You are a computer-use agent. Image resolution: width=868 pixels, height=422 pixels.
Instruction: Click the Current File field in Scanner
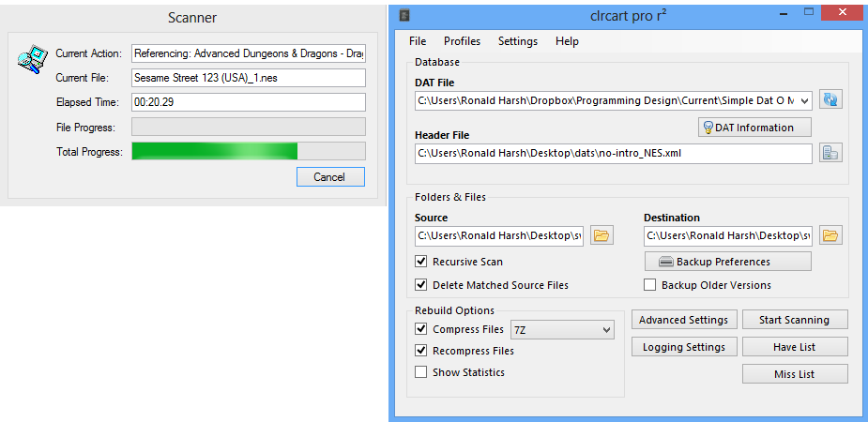tap(249, 78)
